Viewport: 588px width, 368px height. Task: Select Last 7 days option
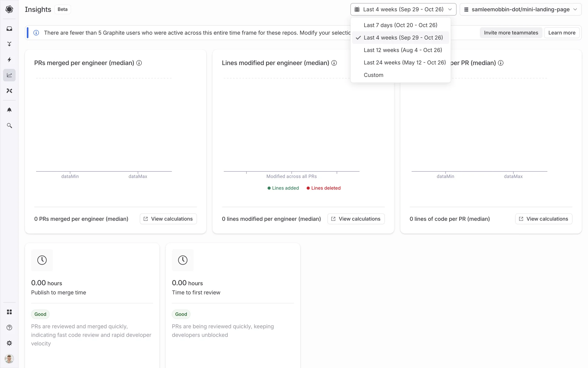coord(400,25)
